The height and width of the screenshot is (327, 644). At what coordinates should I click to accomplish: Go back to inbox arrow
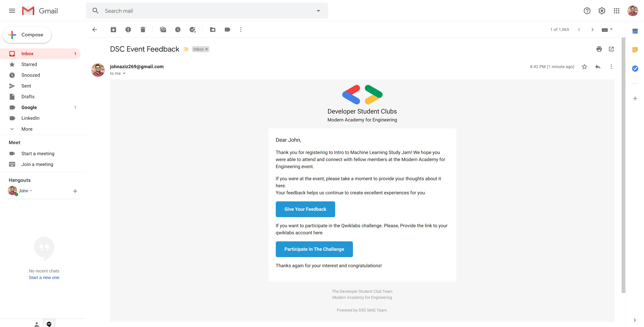(95, 30)
